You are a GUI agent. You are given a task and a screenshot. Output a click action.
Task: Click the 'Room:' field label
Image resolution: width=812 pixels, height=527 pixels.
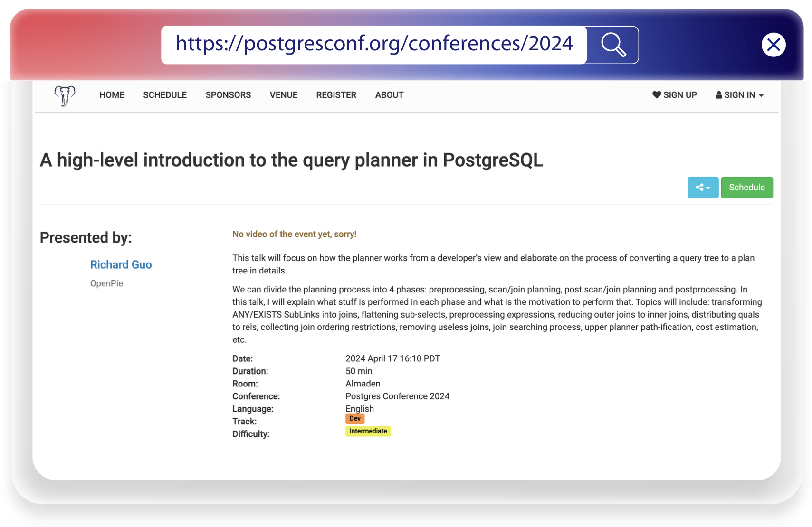[x=245, y=384]
